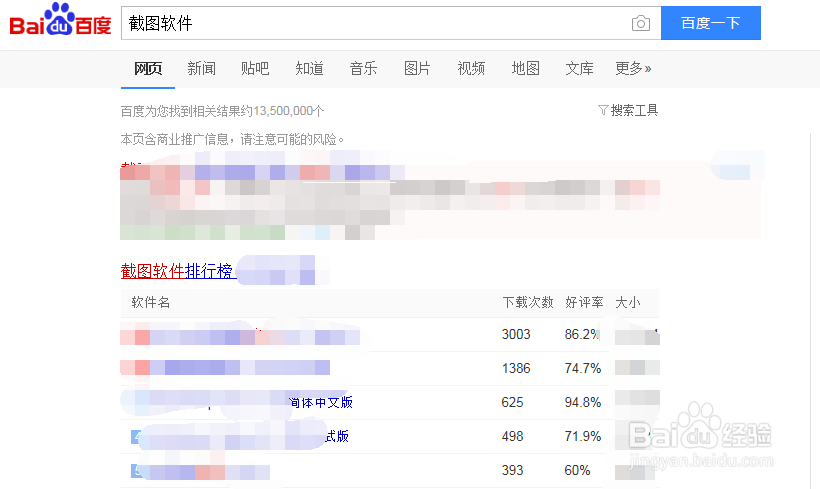Switch to the 新闻 tab
This screenshot has width=820, height=489.
(201, 69)
